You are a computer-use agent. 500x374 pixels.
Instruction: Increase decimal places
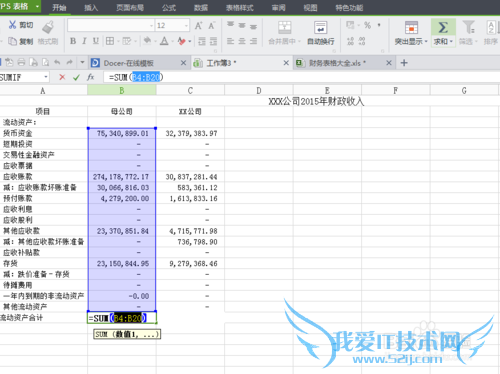coord(351,41)
